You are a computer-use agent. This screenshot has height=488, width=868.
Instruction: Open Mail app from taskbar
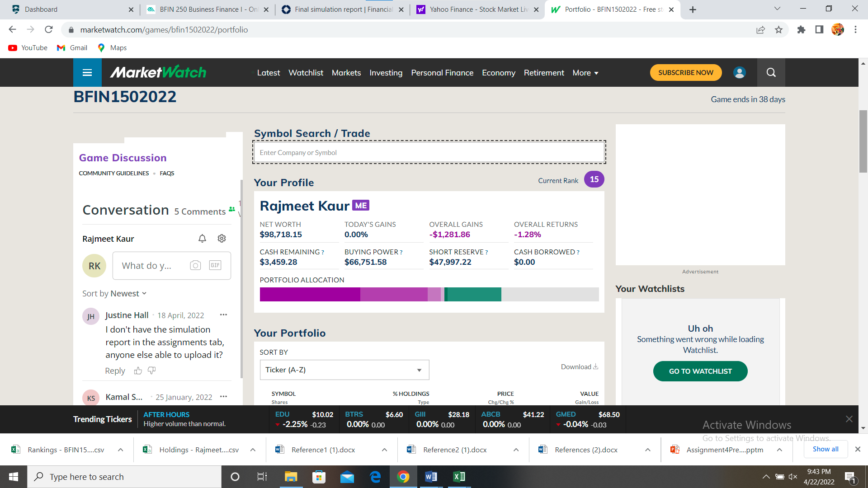coord(347,477)
